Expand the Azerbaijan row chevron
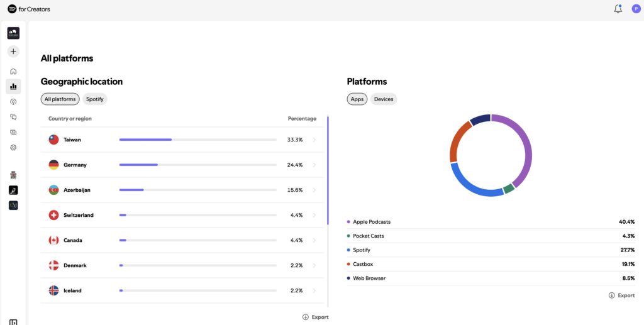This screenshot has height=325, width=644. coord(314,190)
